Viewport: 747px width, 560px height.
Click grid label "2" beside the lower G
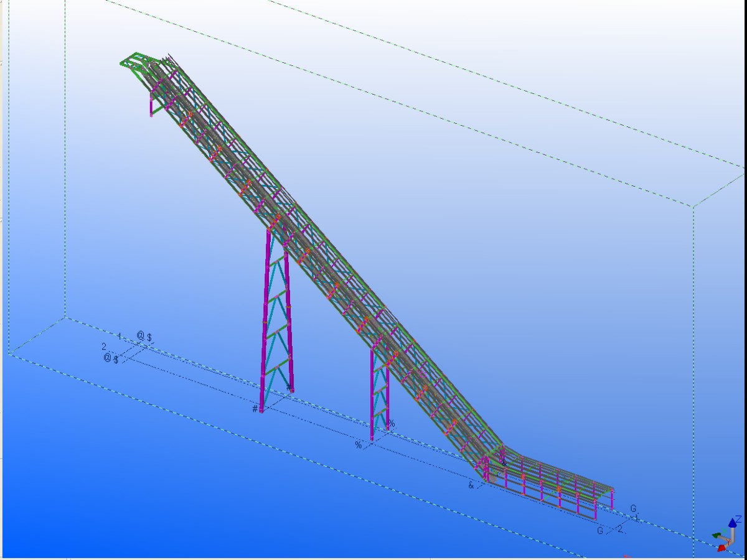(620, 528)
